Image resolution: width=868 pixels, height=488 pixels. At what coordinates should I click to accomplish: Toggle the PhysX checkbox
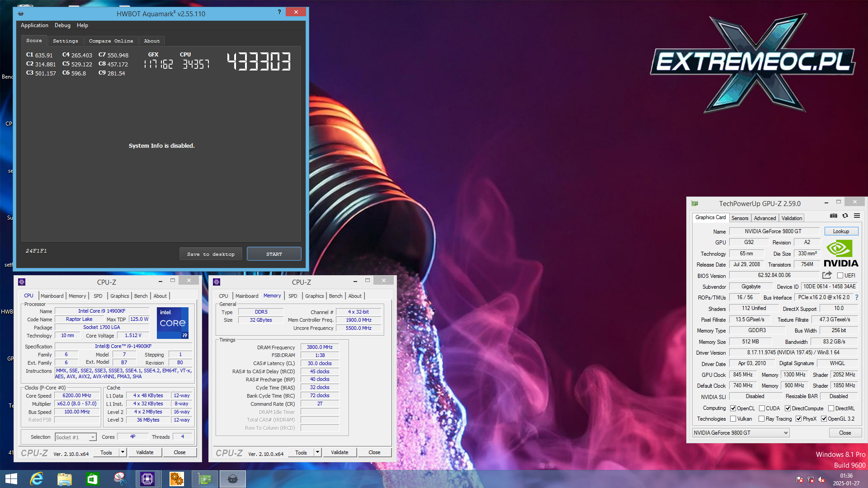tap(798, 419)
